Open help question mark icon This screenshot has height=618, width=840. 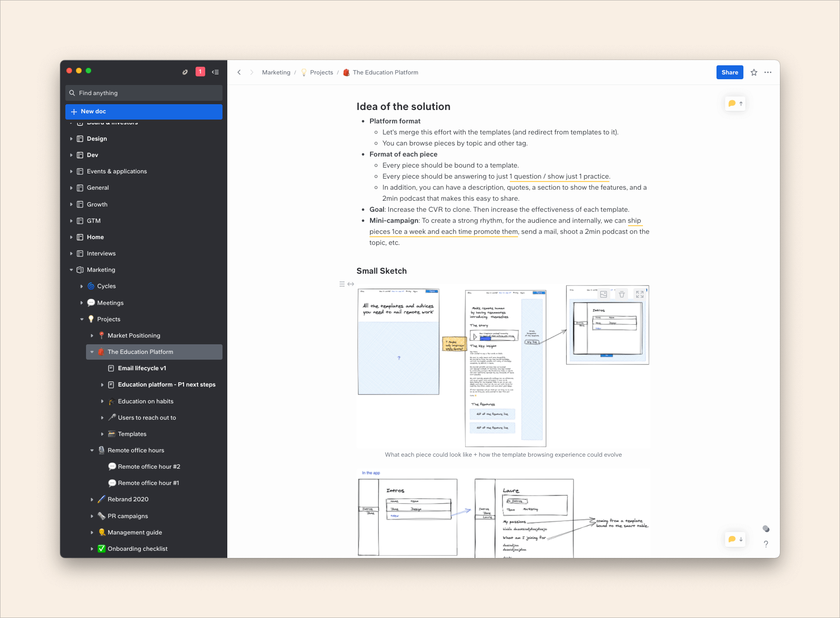click(x=766, y=544)
